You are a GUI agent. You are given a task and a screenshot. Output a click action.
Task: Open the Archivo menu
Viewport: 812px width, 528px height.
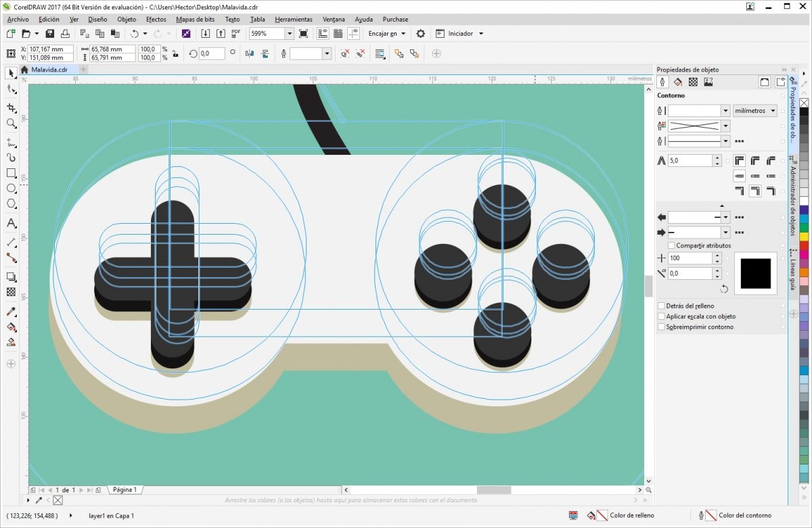point(18,20)
